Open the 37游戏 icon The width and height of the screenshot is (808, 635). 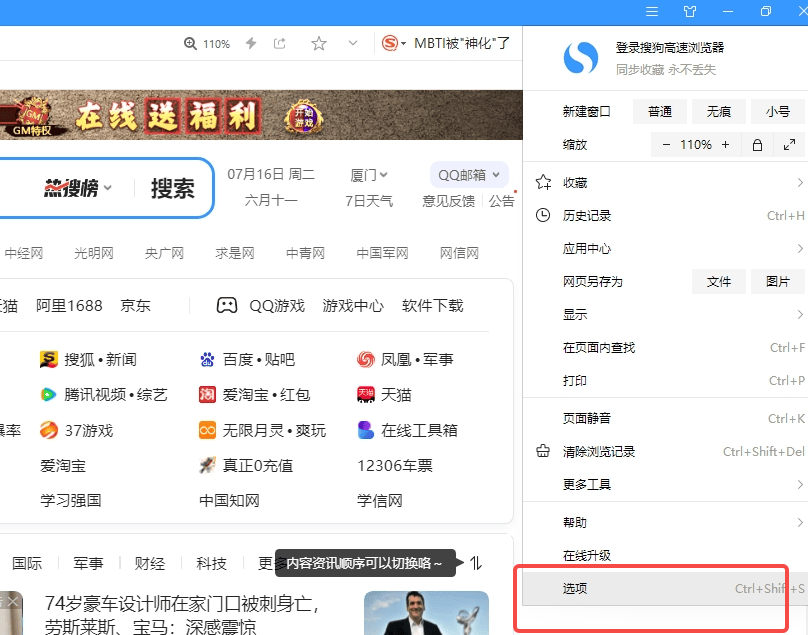(48, 430)
